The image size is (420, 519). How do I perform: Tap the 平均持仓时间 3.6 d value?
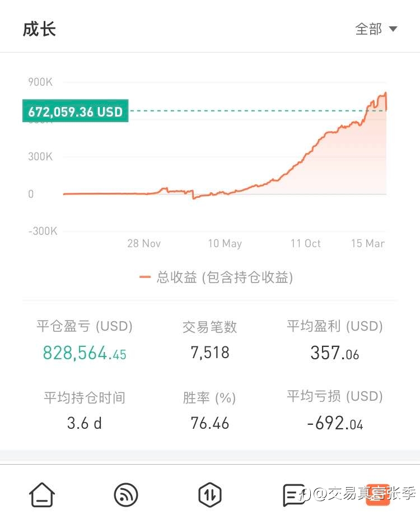[85, 423]
